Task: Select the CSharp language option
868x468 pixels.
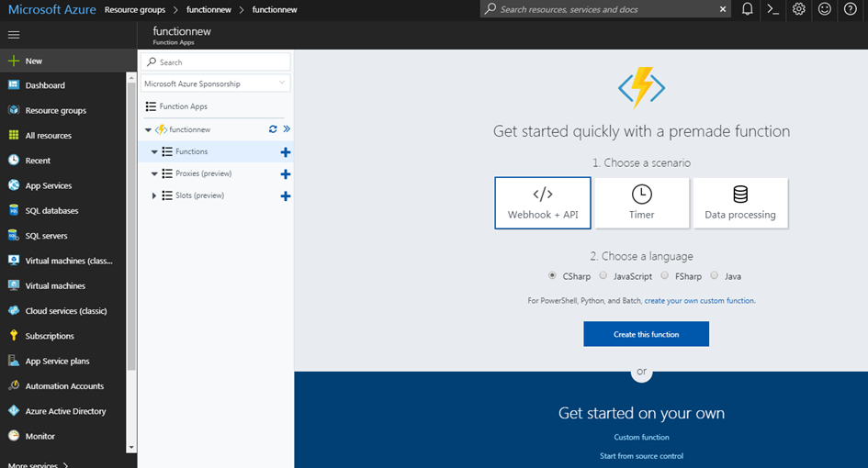Action: 552,275
